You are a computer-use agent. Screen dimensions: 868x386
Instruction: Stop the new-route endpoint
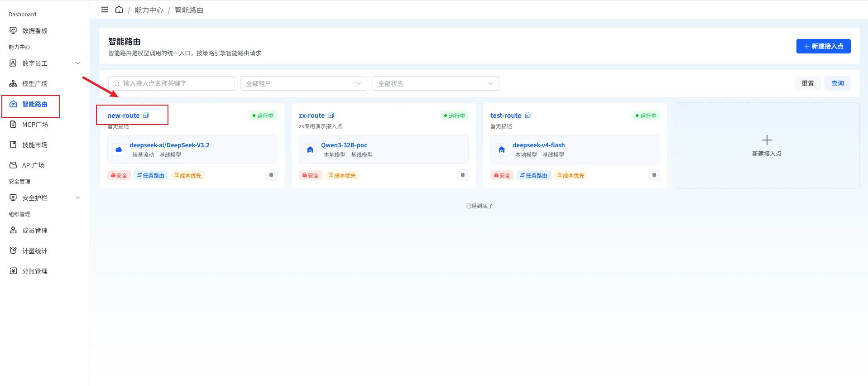(x=271, y=175)
